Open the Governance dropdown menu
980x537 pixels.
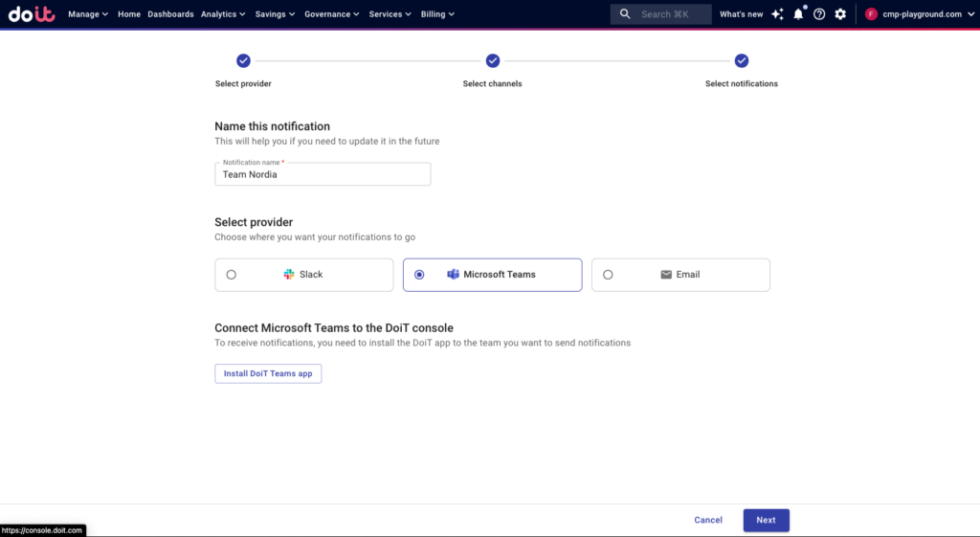(332, 14)
